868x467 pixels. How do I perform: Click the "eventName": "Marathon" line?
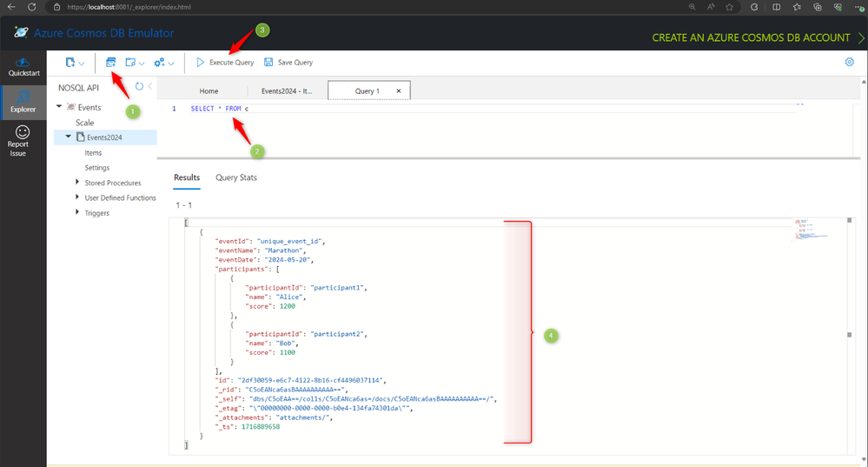pos(260,250)
